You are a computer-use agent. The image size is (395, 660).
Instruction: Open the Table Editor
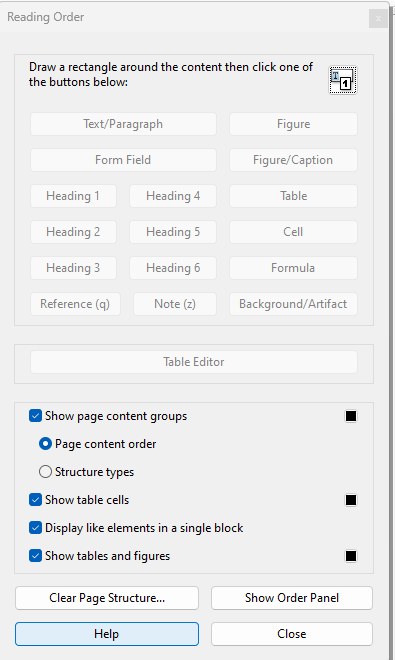[194, 362]
